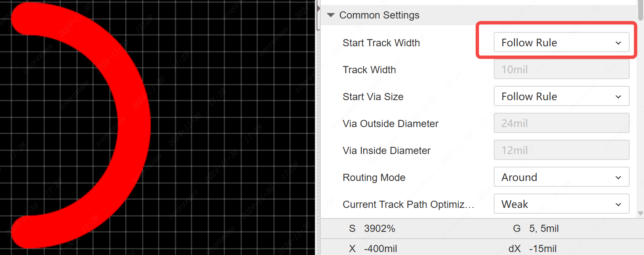Click the Start Track Width label

coord(381,42)
